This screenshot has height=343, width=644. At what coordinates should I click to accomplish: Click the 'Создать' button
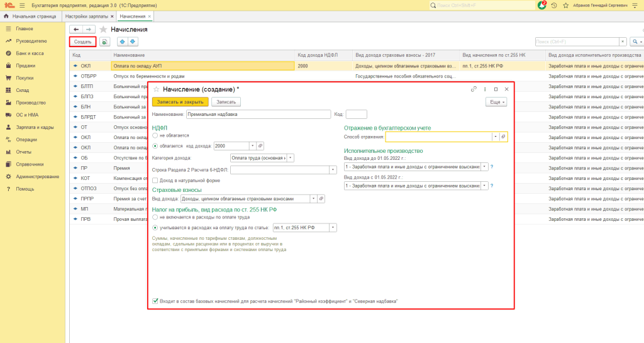(x=82, y=42)
